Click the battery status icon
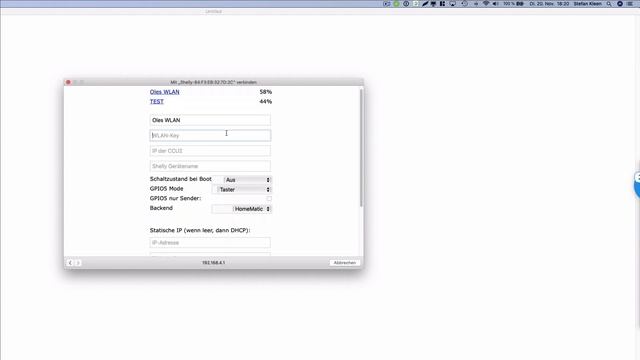Image resolution: width=640 pixels, height=360 pixels. click(520, 4)
